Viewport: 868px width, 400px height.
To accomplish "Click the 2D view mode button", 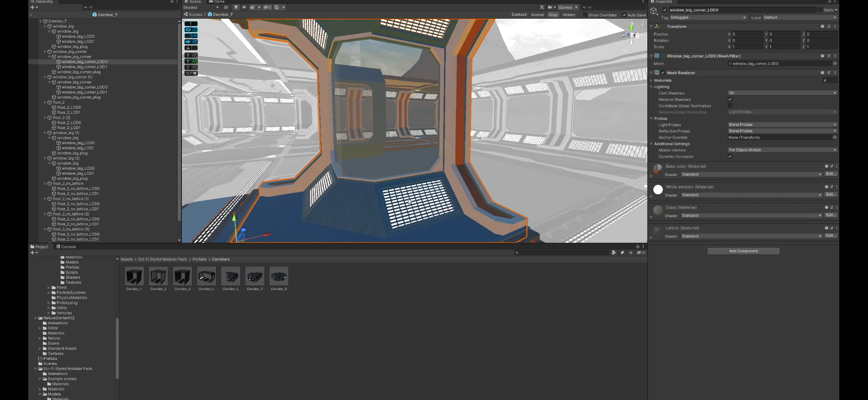I will 226,7.
